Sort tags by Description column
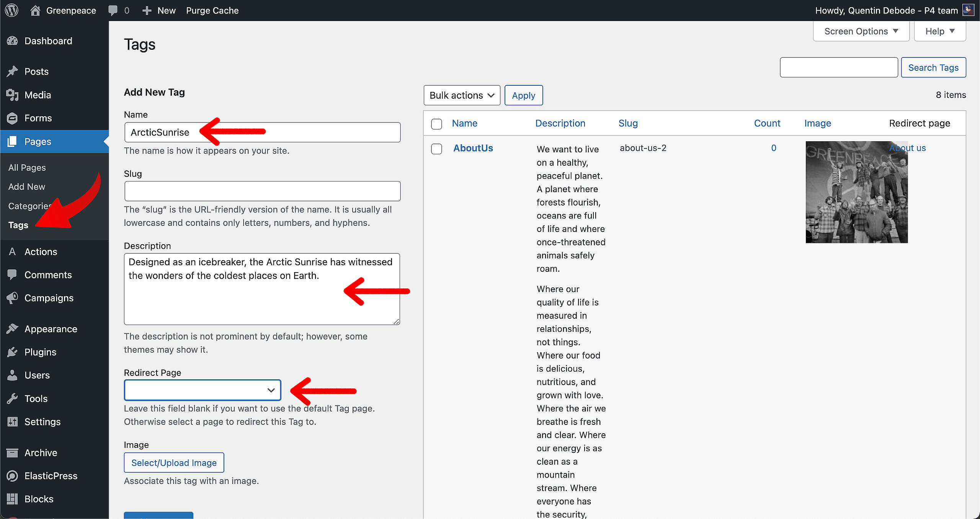The image size is (980, 519). (560, 123)
